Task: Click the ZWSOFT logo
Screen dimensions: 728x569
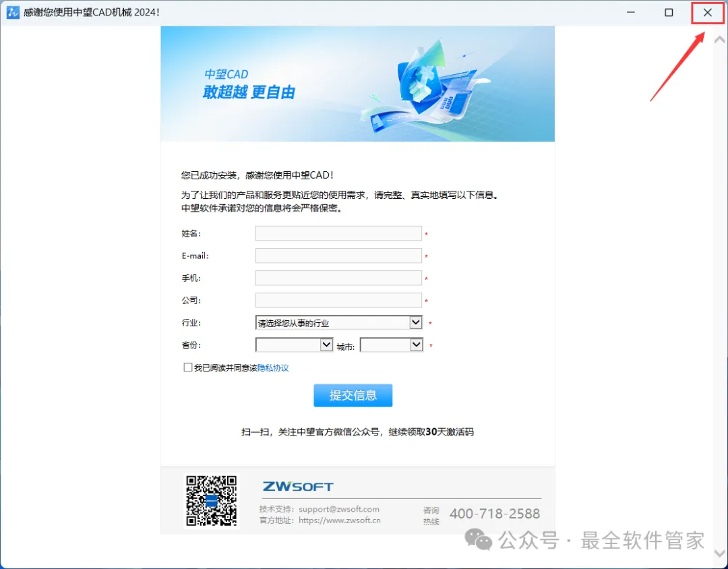Action: pos(298,486)
